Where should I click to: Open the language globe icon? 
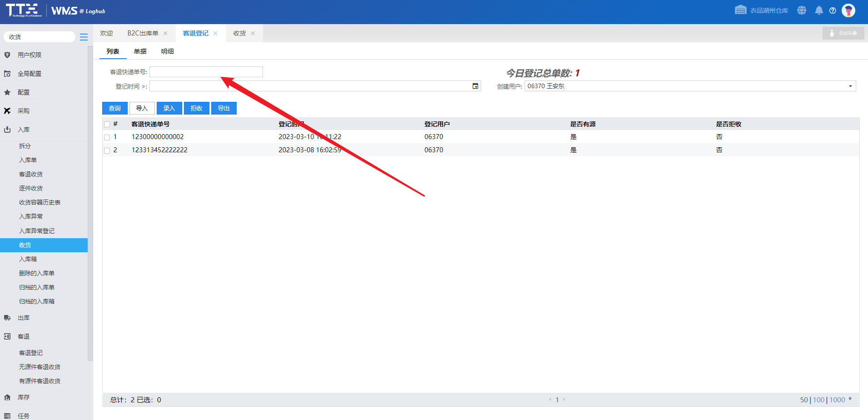(x=802, y=10)
